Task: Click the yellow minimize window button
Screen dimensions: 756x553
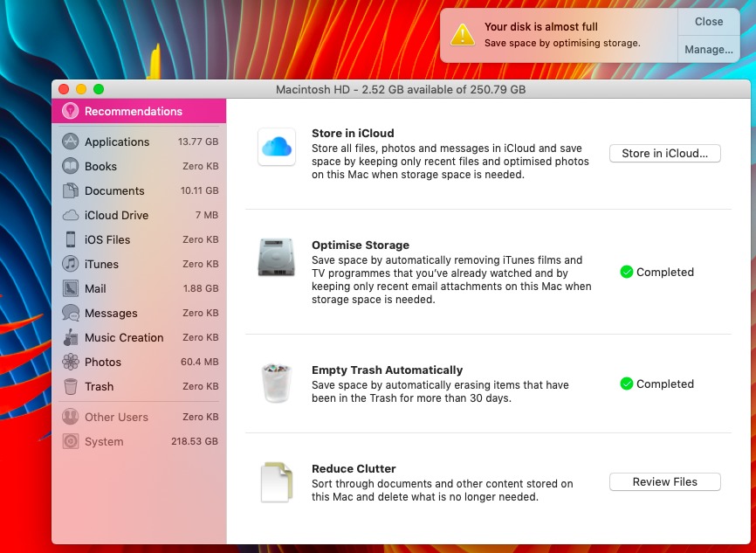Action: point(81,89)
